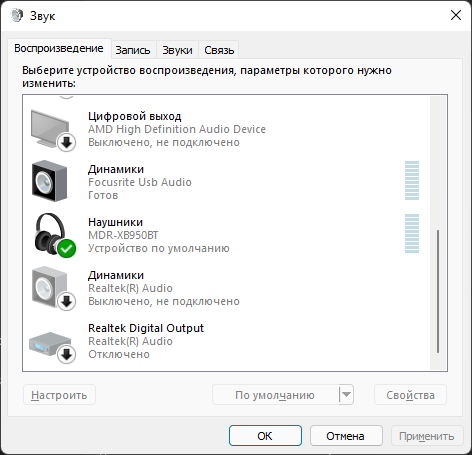The image size is (472, 455).
Task: Click the AMD High Definition Audio Device text
Action: [x=177, y=129]
